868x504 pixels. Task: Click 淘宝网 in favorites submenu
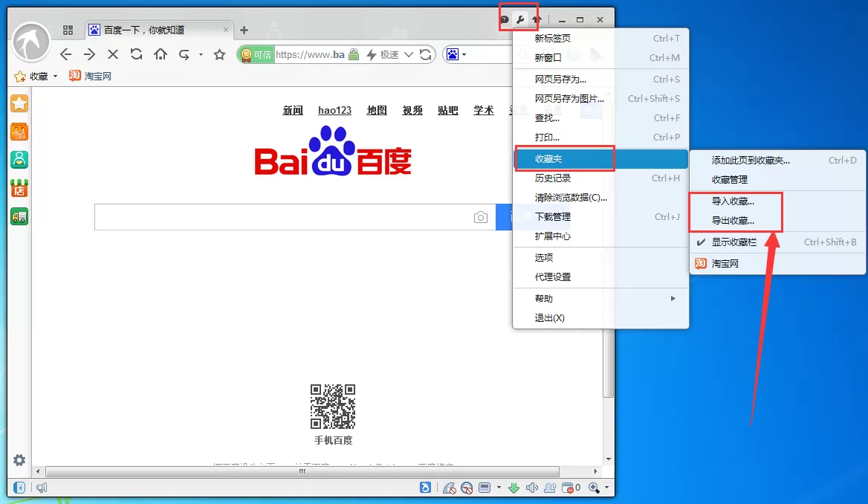pyautogui.click(x=778, y=264)
